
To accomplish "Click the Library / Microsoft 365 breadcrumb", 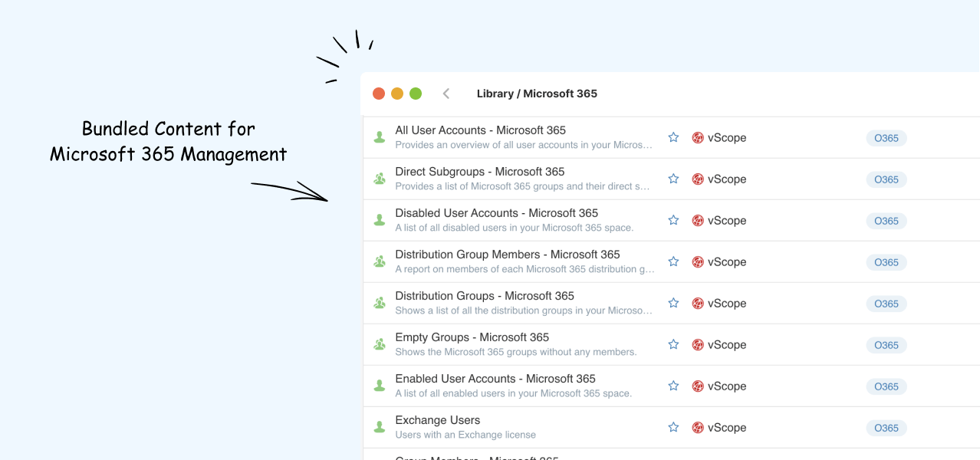I will pos(537,94).
